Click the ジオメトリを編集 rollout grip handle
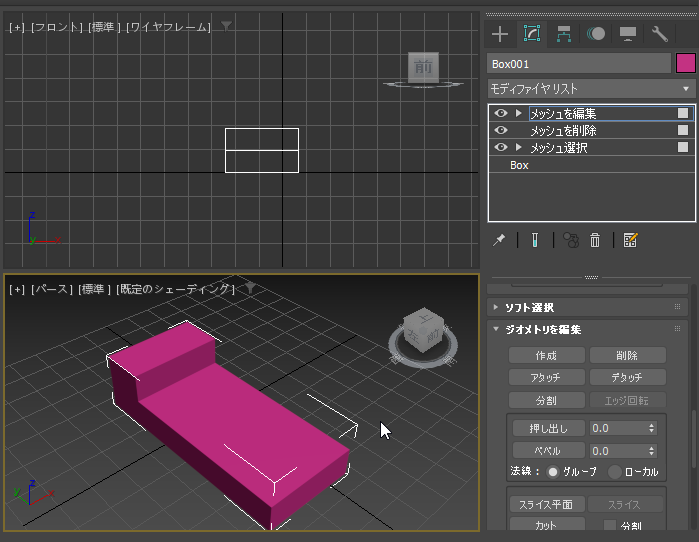The image size is (699, 542). (677, 329)
